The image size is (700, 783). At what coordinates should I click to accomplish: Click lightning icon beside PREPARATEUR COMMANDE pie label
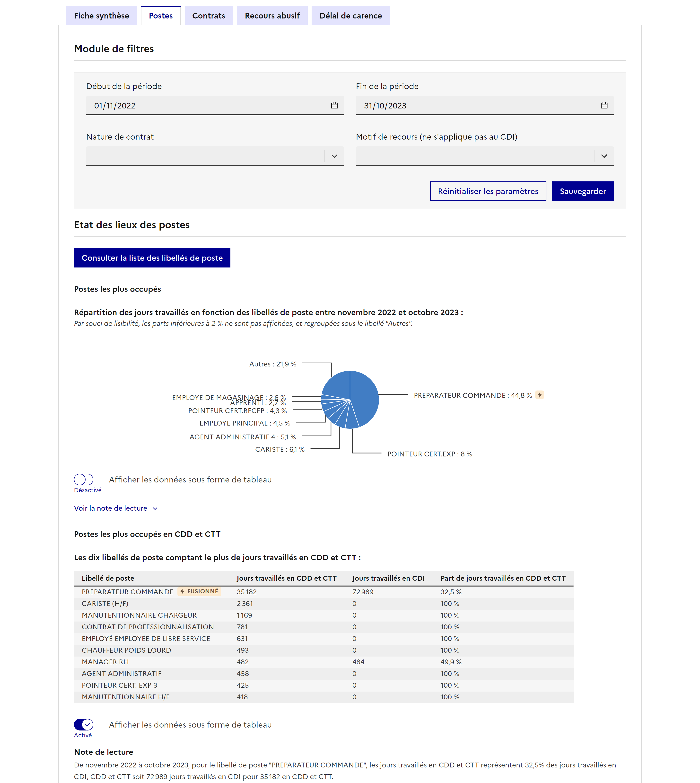(x=540, y=395)
